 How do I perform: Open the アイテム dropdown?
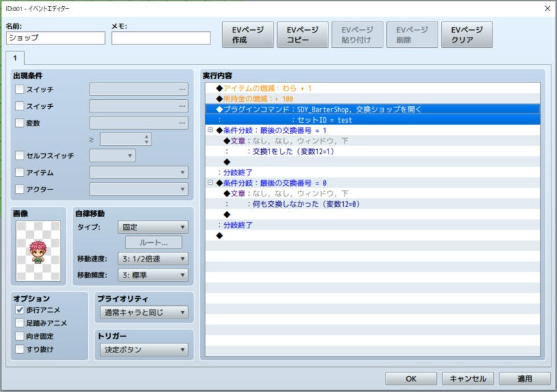coord(139,172)
